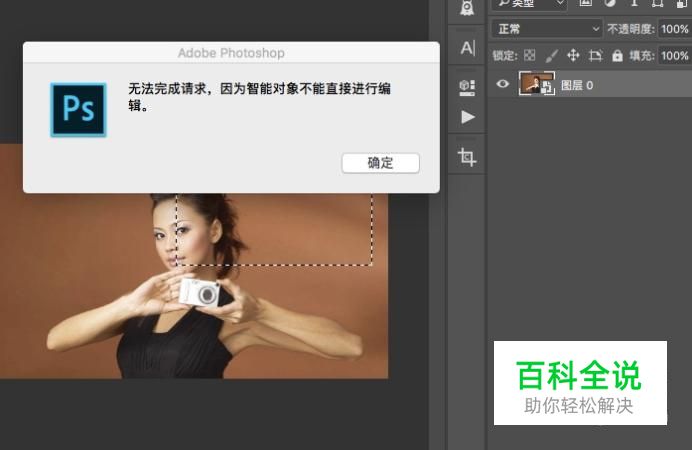Image resolution: width=692 pixels, height=450 pixels.
Task: Hide 图层 0 with the eye icon
Action: tap(502, 84)
